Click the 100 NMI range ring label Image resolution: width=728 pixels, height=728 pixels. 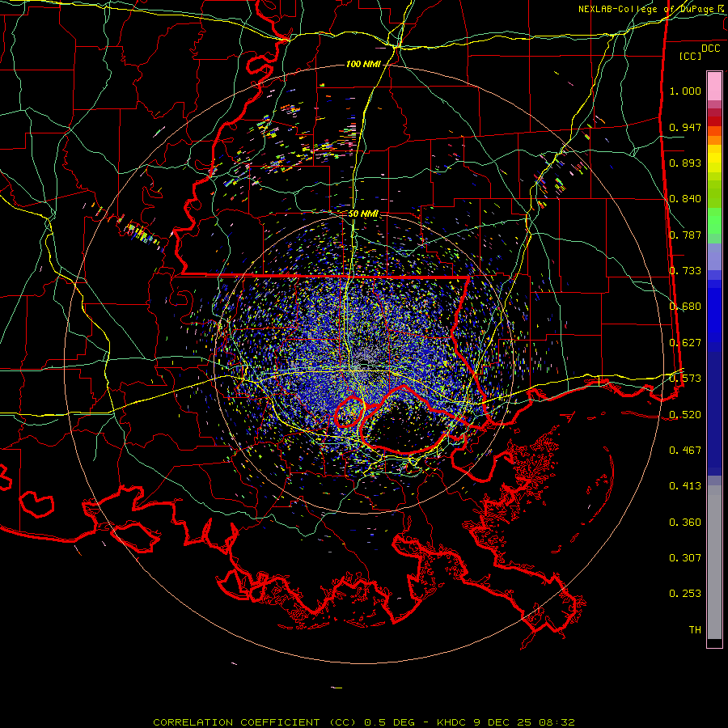(363, 64)
